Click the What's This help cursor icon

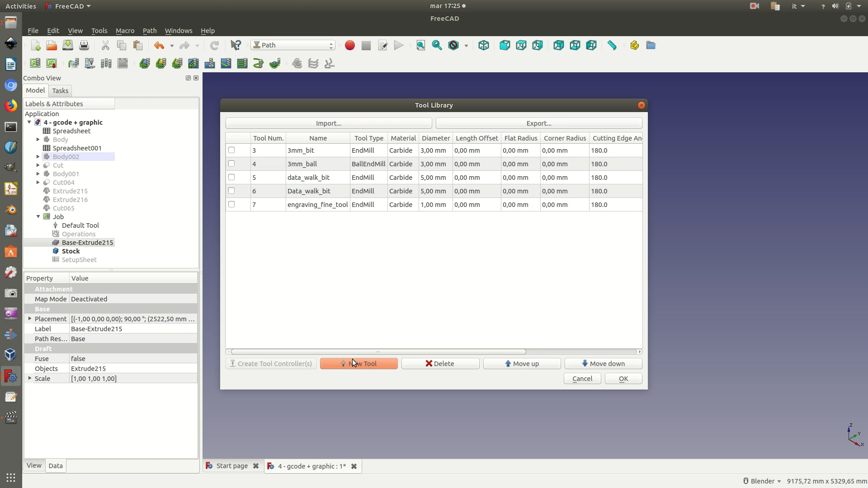click(x=236, y=46)
